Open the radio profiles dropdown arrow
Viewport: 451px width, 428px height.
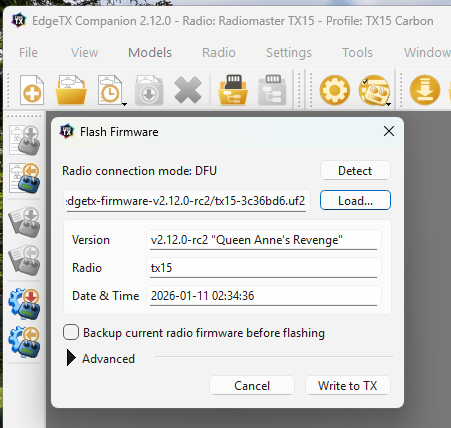(389, 104)
